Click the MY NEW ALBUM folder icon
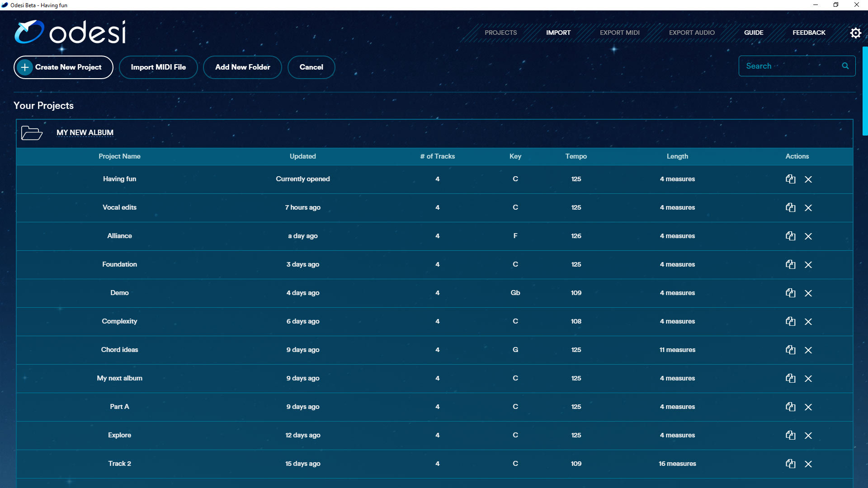Viewport: 868px width, 488px height. tap(31, 132)
